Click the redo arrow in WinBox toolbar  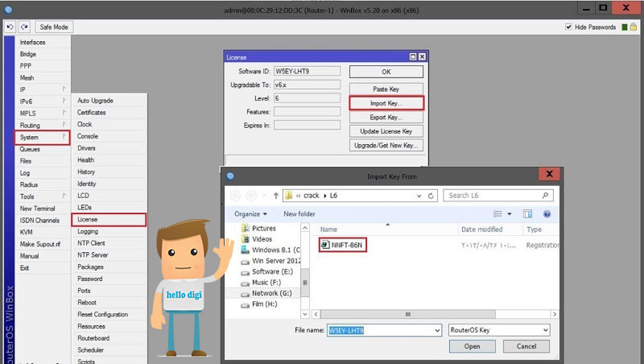click(x=24, y=27)
